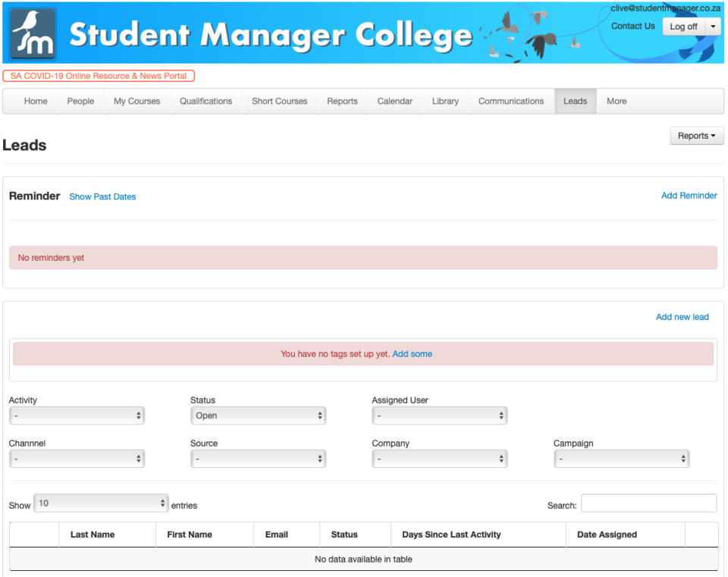Open the Status filter dropdown showing Open
728x577 pixels.
[x=258, y=416]
